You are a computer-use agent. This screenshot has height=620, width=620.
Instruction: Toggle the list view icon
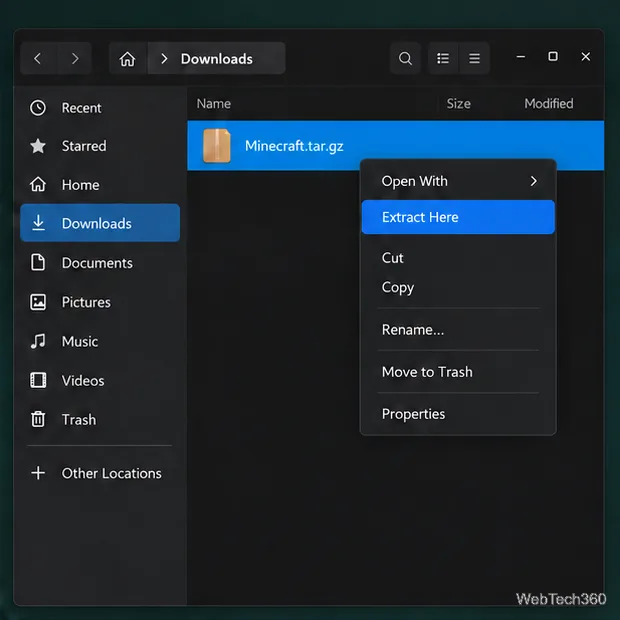(443, 59)
